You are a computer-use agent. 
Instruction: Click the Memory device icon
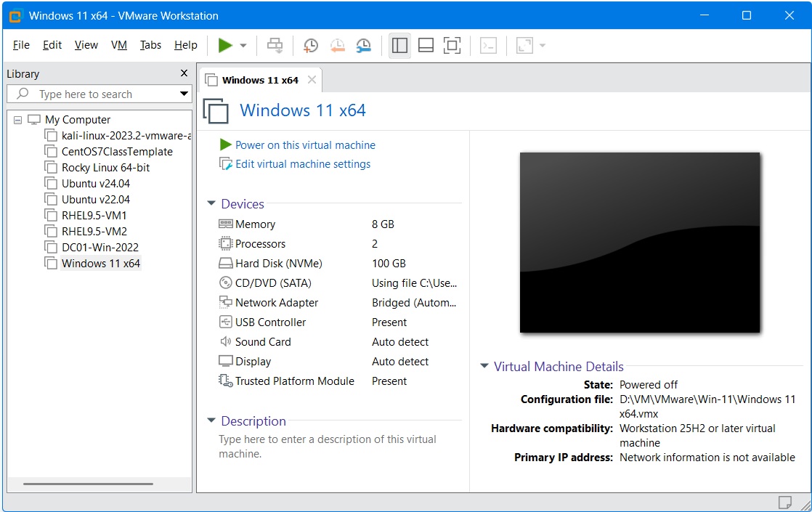(226, 224)
